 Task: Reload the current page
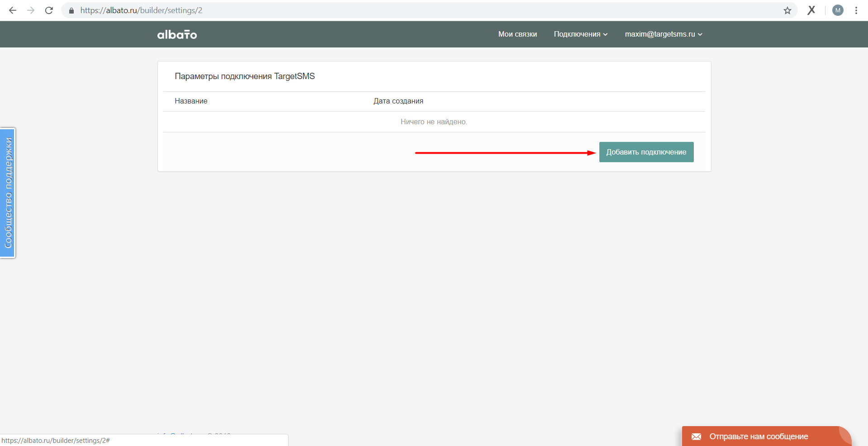pyautogui.click(x=49, y=10)
